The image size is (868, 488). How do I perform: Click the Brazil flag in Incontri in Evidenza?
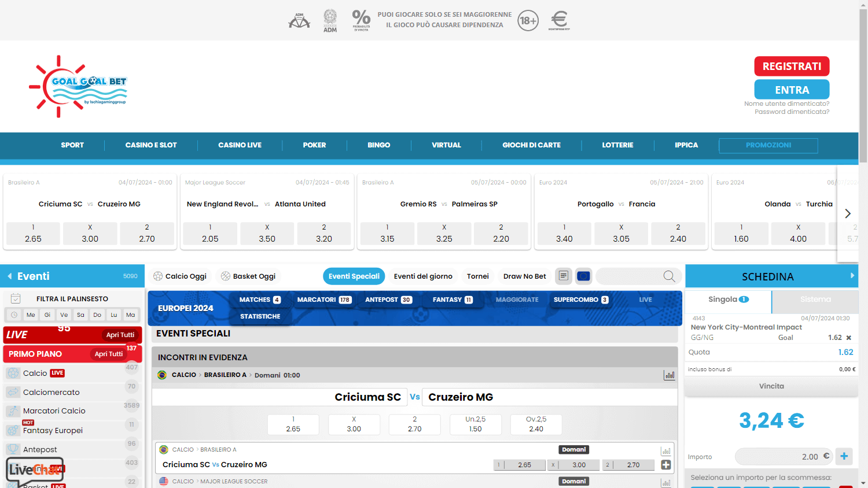click(x=162, y=375)
